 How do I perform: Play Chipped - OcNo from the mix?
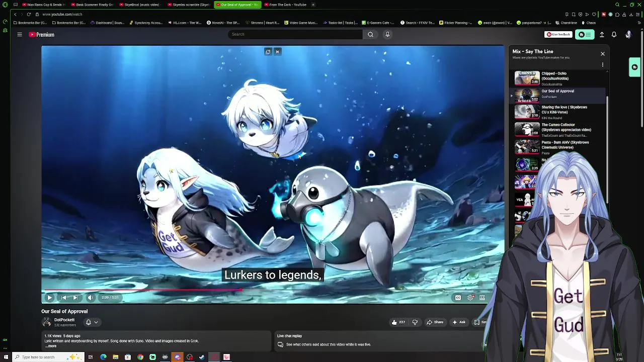point(558,78)
